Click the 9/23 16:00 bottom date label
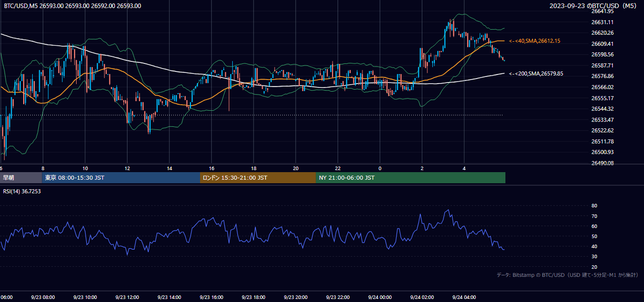This screenshot has height=302, width=644. click(212, 297)
